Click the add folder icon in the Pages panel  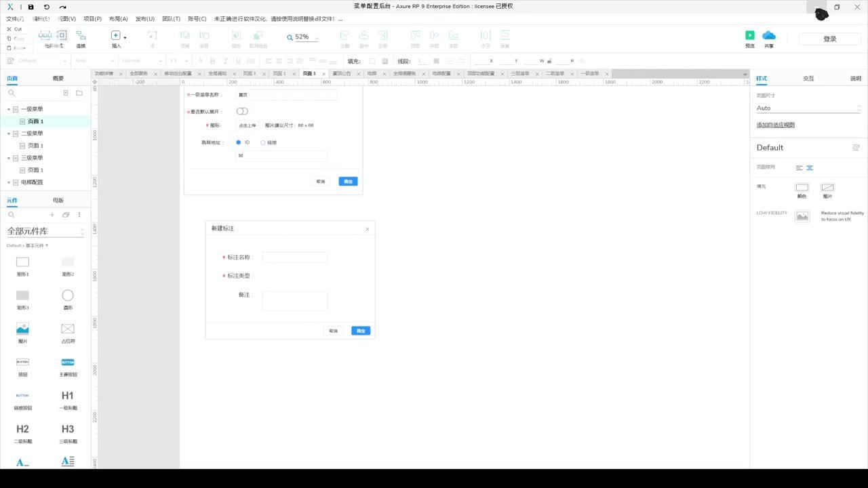79,93
